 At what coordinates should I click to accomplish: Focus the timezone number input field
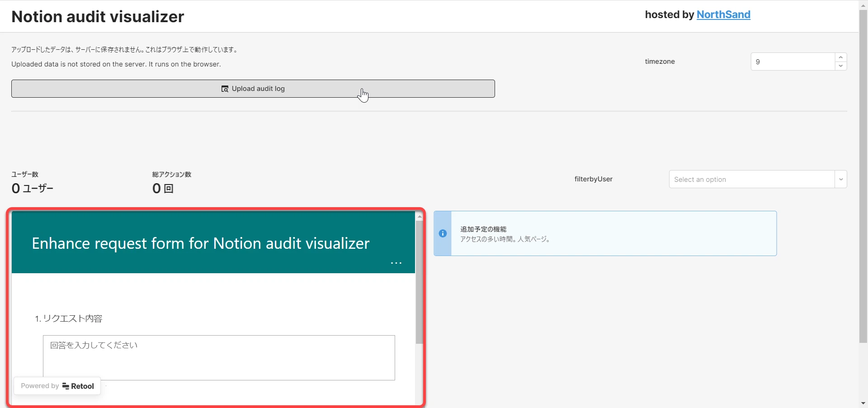pyautogui.click(x=793, y=62)
